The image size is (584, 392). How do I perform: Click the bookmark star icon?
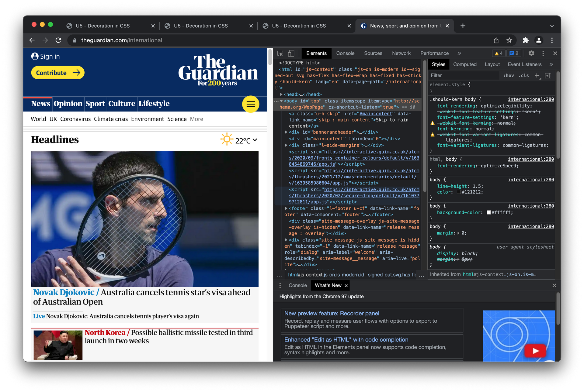coord(509,40)
